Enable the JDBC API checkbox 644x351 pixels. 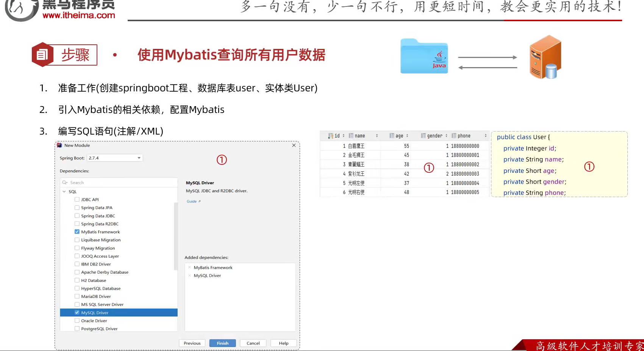pyautogui.click(x=77, y=199)
